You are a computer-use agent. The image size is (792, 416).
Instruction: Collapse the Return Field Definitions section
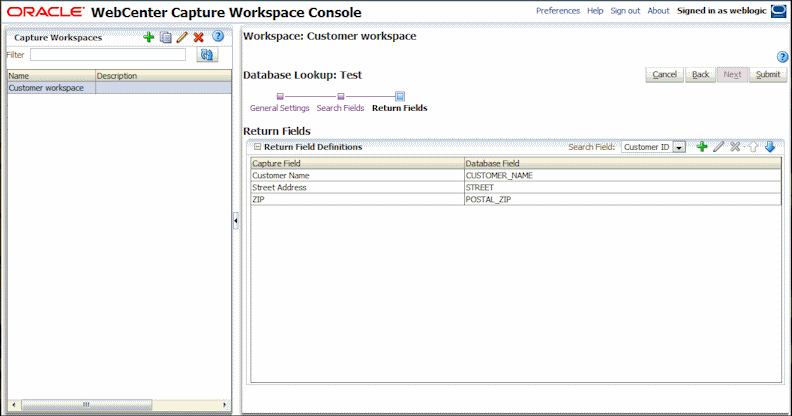[258, 147]
